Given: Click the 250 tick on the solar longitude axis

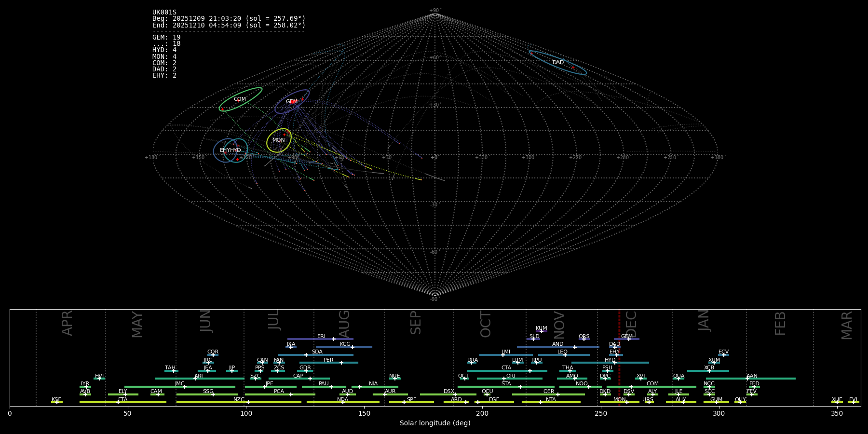Looking at the screenshot, I should [x=600, y=413].
